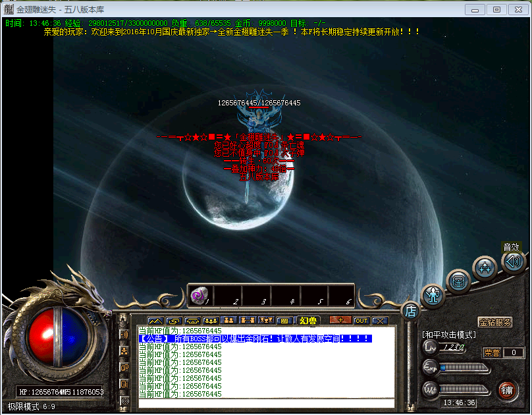Open the 店 shop round button

[411, 311]
